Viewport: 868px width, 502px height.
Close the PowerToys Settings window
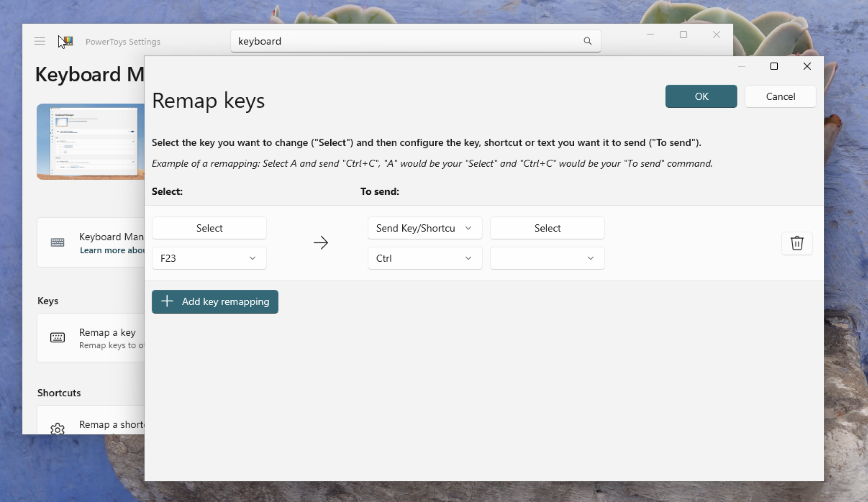[x=716, y=34]
